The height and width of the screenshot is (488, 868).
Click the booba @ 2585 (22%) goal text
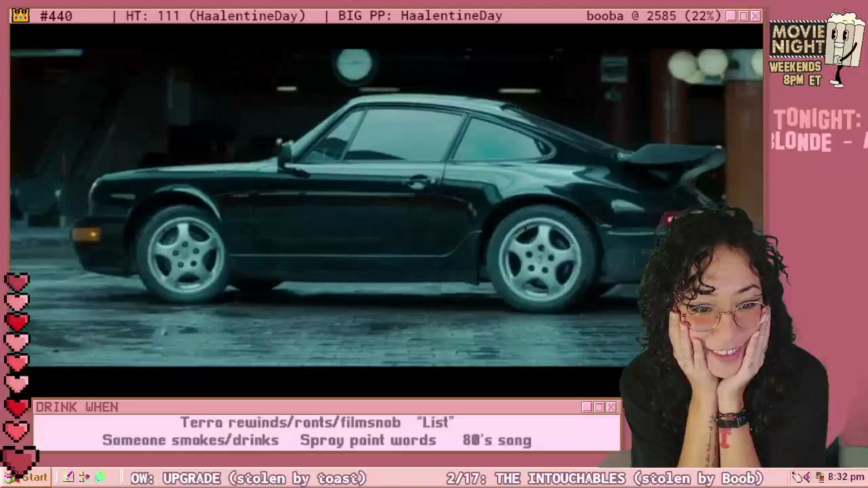coord(654,16)
